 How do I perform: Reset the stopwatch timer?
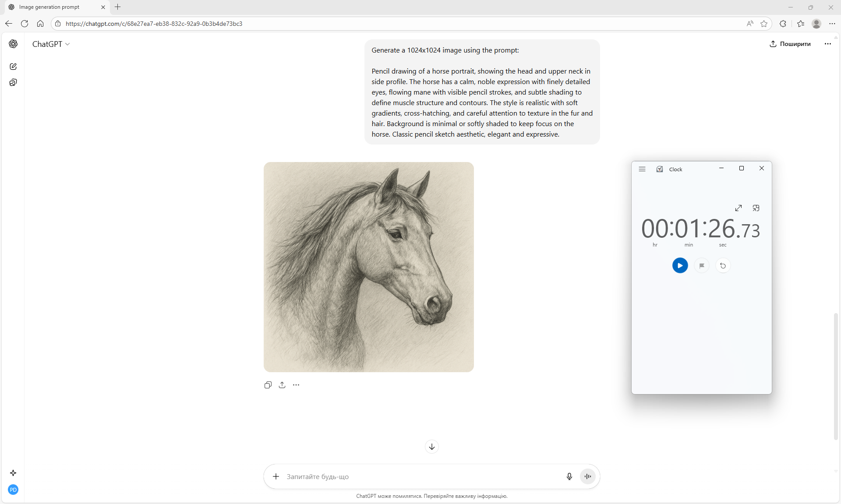[x=723, y=265]
